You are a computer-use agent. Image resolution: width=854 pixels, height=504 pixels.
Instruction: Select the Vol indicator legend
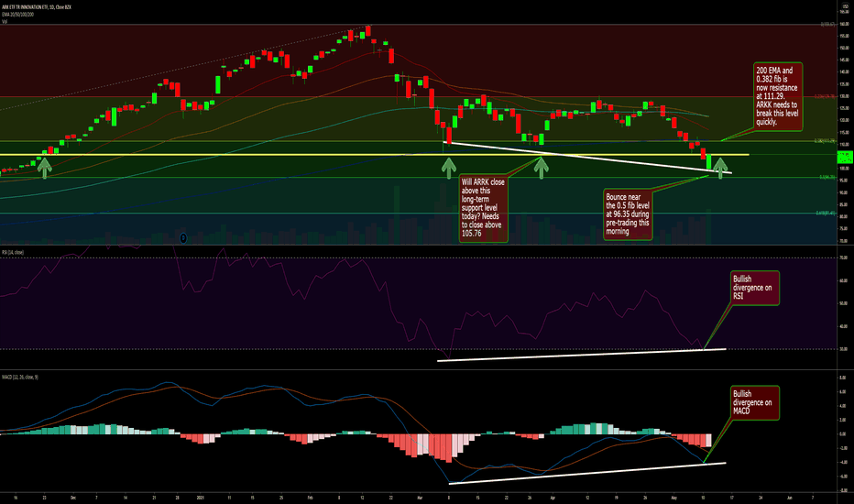5,21
